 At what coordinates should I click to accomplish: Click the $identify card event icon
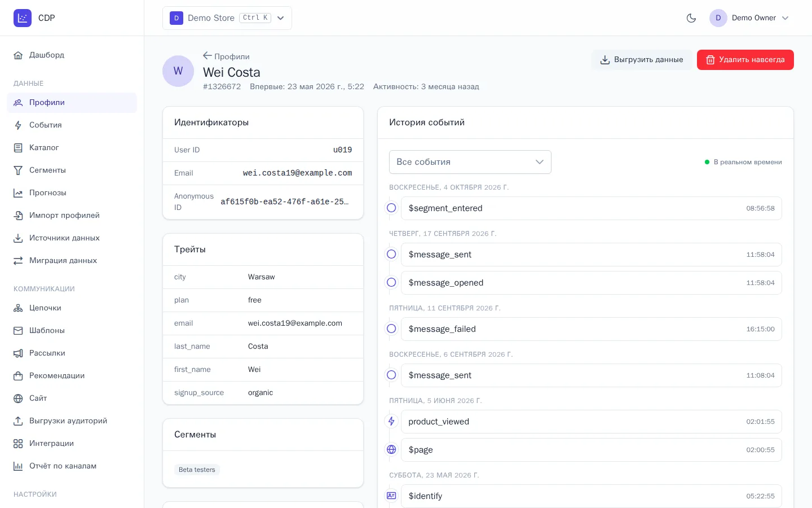(x=391, y=496)
